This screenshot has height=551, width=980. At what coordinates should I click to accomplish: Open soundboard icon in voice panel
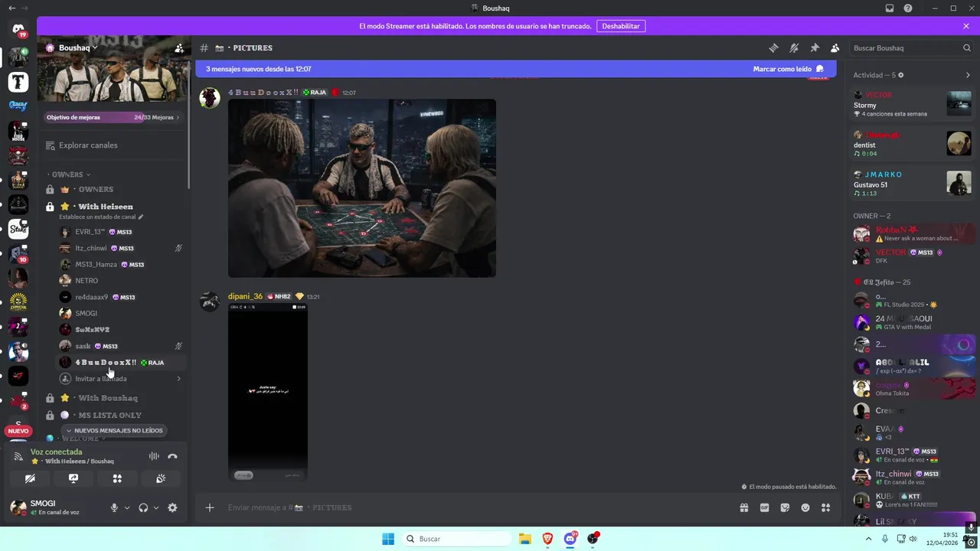point(161,478)
